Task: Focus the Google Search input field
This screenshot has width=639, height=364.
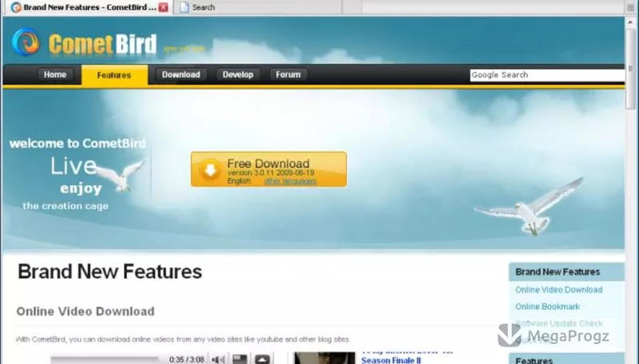Action: (547, 75)
